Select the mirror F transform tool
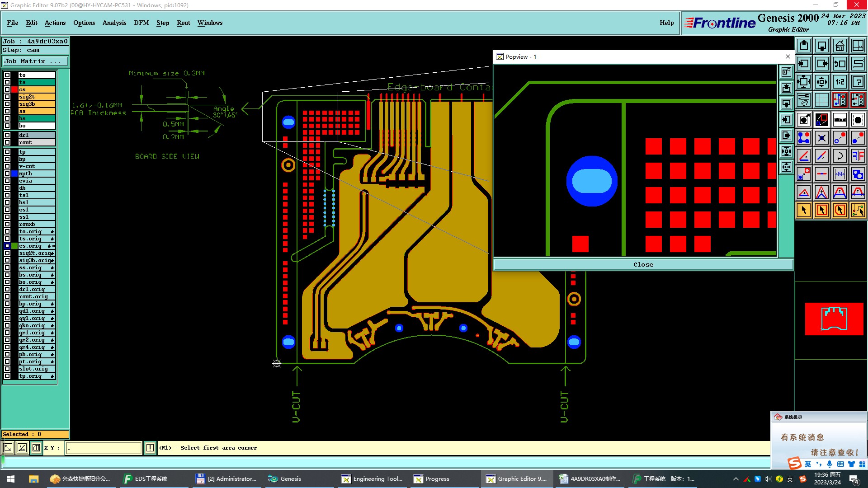Screen dimensions: 868x488 [x=858, y=156]
